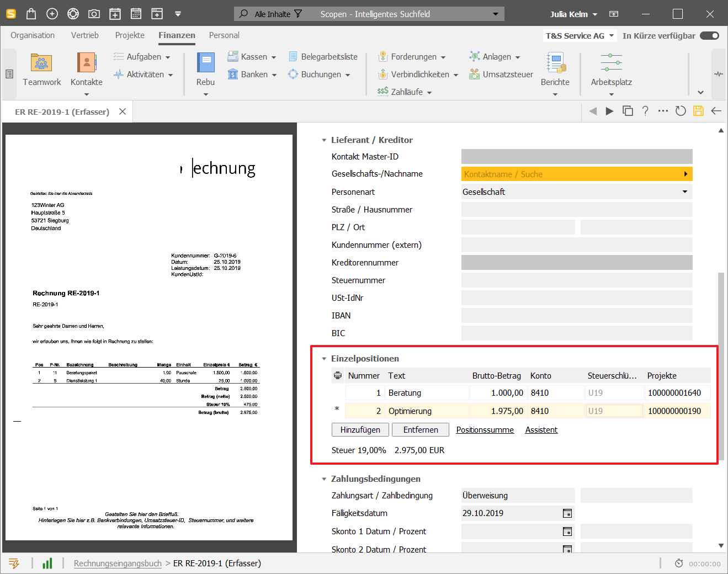Switch to Organisation tab

coord(33,35)
